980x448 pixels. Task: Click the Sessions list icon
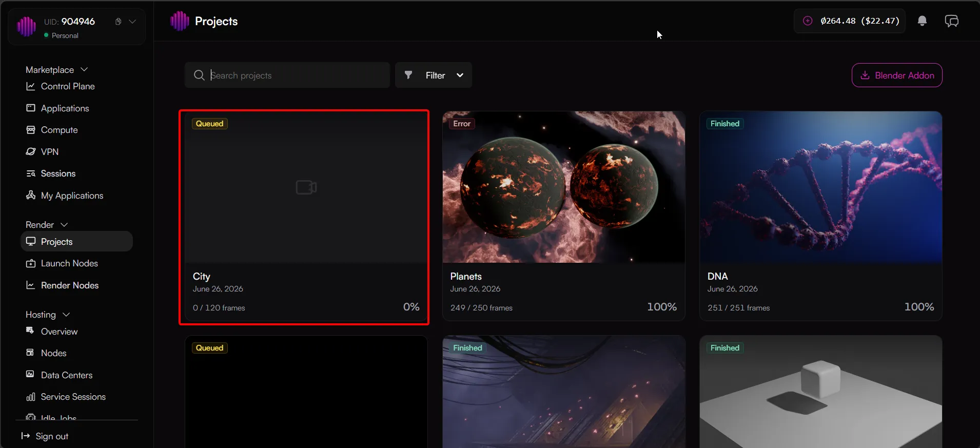[x=31, y=173]
